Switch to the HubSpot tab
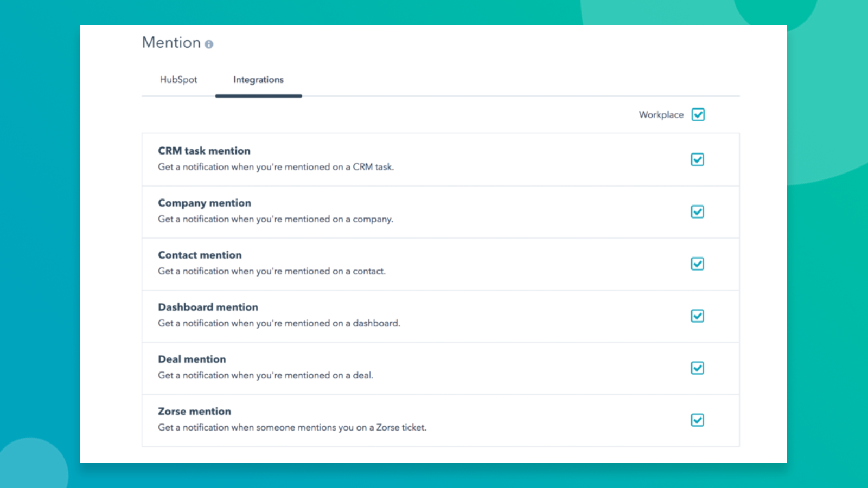Viewport: 868px width, 488px height. tap(179, 80)
